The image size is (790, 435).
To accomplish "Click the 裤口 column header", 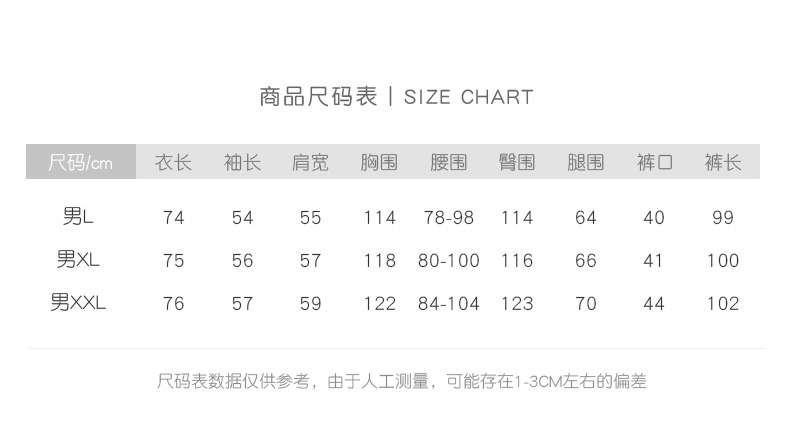I will pyautogui.click(x=654, y=162).
